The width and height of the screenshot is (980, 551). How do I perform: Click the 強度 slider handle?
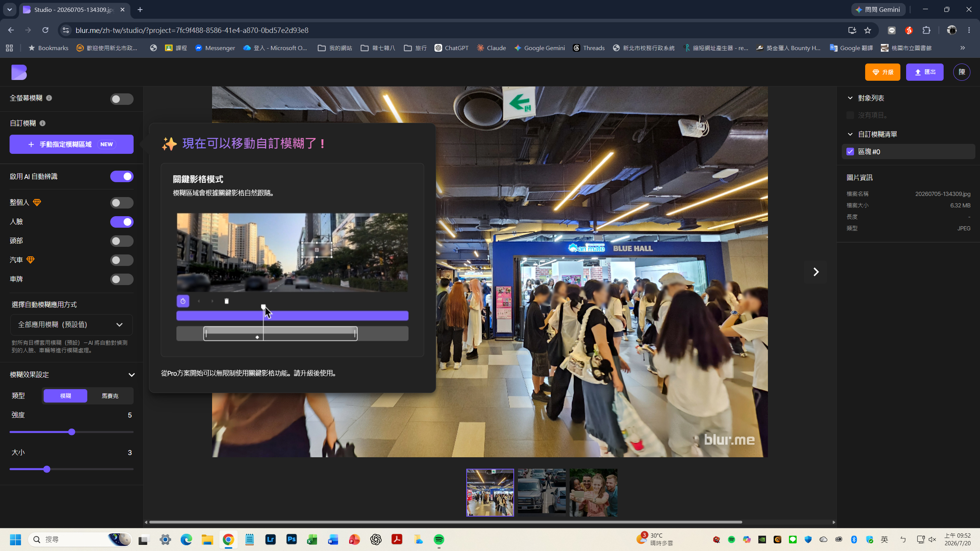(x=72, y=432)
